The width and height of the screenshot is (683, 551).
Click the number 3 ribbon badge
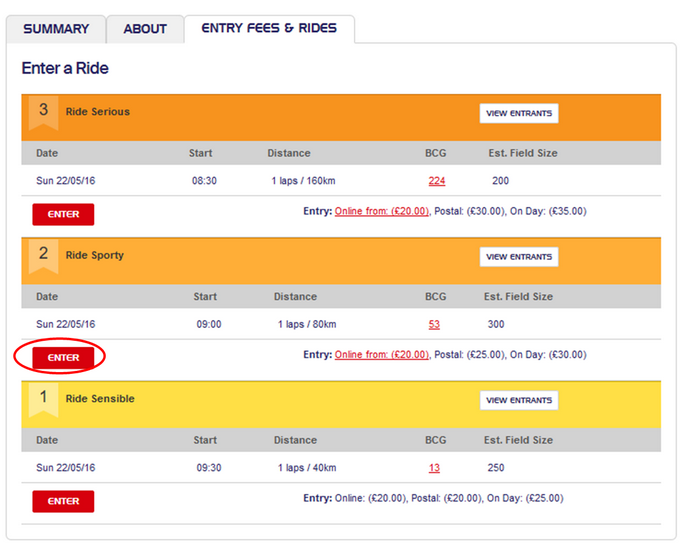43,112
